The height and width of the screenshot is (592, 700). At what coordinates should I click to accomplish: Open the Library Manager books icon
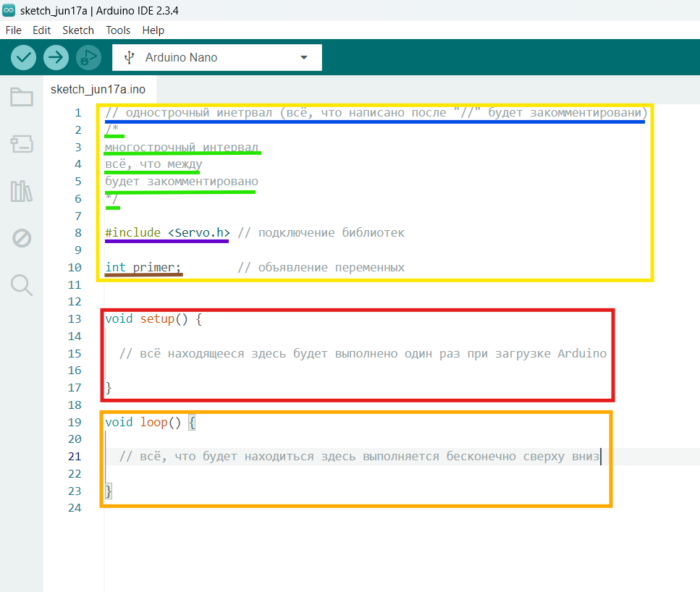[x=22, y=191]
